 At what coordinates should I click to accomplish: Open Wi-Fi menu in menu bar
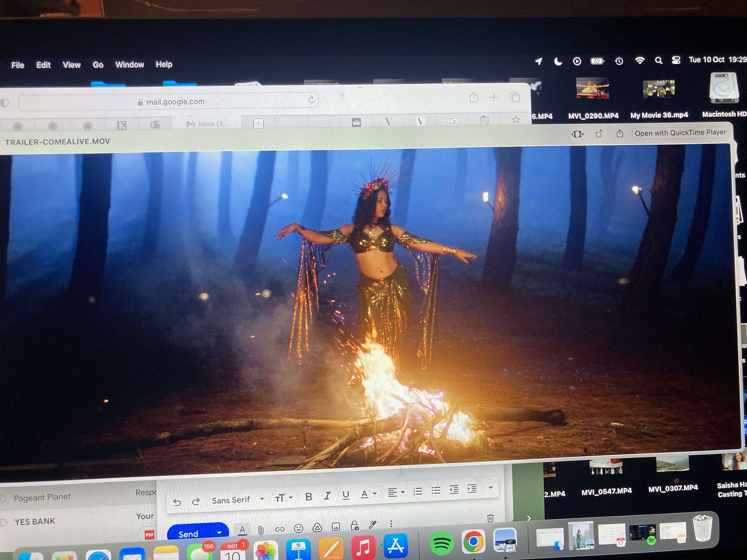640,61
